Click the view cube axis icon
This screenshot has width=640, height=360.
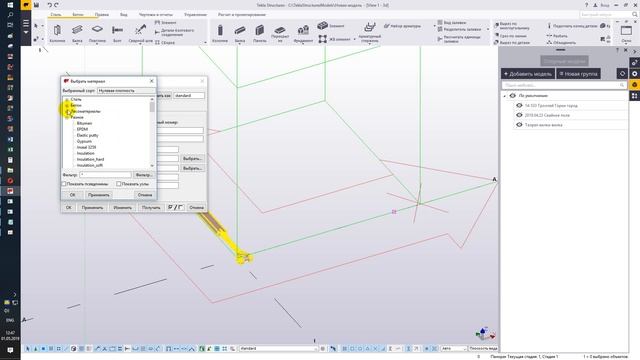tap(485, 333)
